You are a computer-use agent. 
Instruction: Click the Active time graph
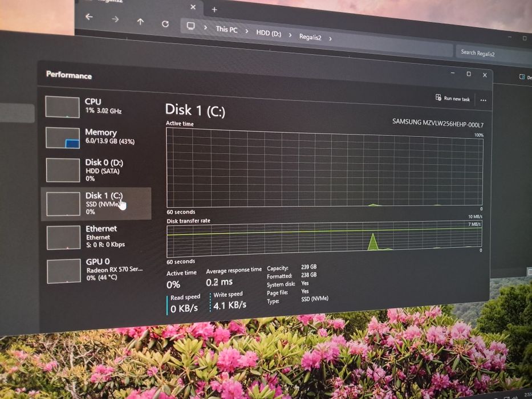(x=324, y=168)
